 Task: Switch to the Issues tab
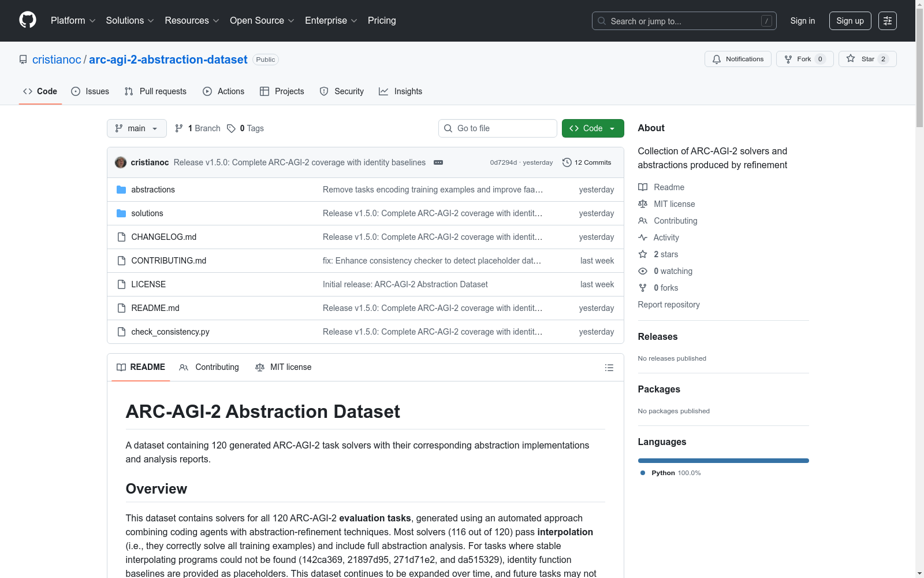click(90, 91)
